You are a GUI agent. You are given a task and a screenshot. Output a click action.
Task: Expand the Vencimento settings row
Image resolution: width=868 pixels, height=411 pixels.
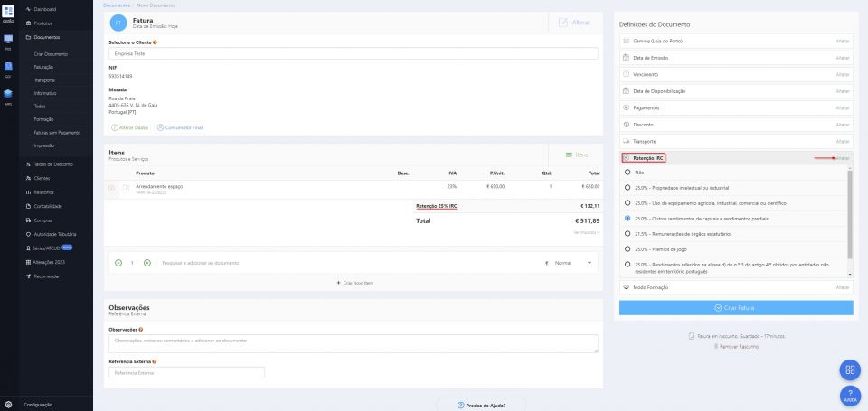[735, 74]
